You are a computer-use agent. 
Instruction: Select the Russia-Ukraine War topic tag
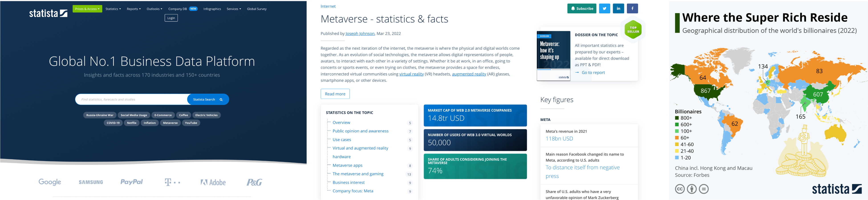tap(100, 115)
